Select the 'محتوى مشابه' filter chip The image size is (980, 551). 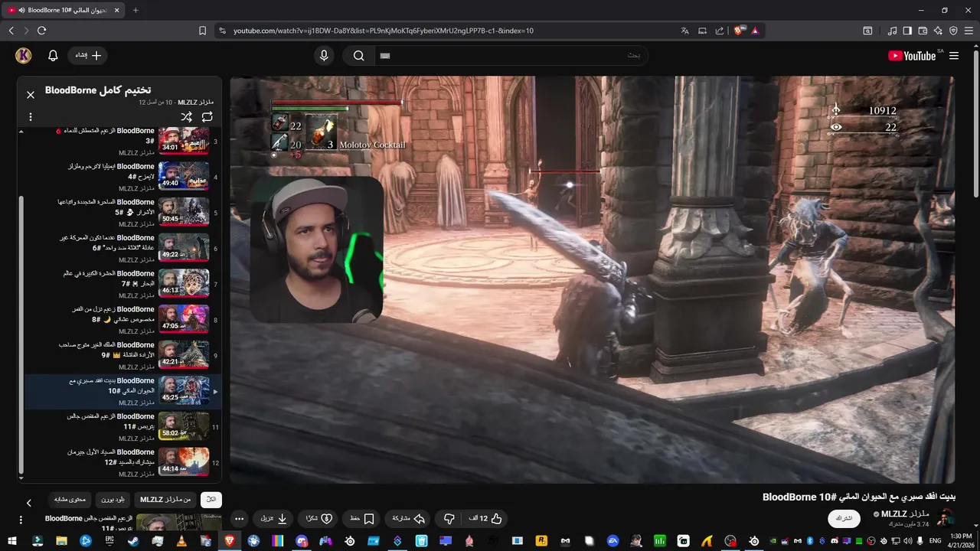pos(70,500)
